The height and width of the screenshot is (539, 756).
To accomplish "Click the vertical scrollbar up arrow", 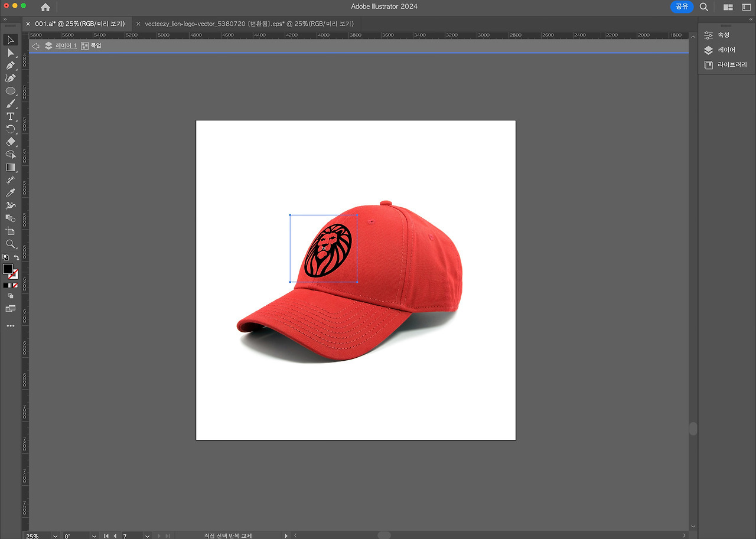I will coord(693,35).
